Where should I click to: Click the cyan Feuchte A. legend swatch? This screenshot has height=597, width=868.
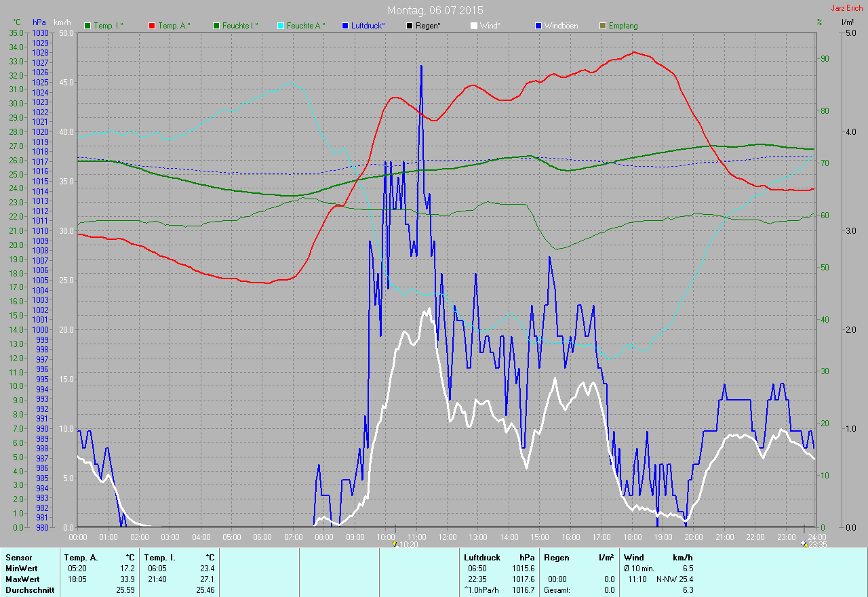pyautogui.click(x=281, y=26)
